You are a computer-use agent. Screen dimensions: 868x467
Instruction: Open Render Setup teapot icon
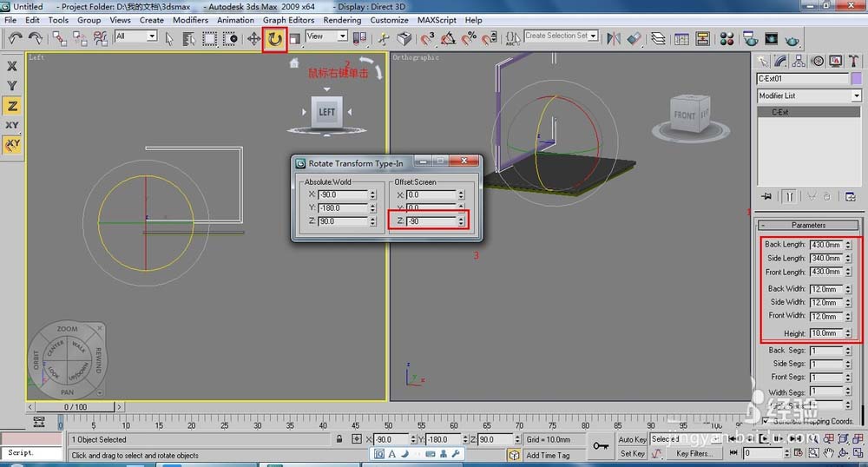coord(751,38)
